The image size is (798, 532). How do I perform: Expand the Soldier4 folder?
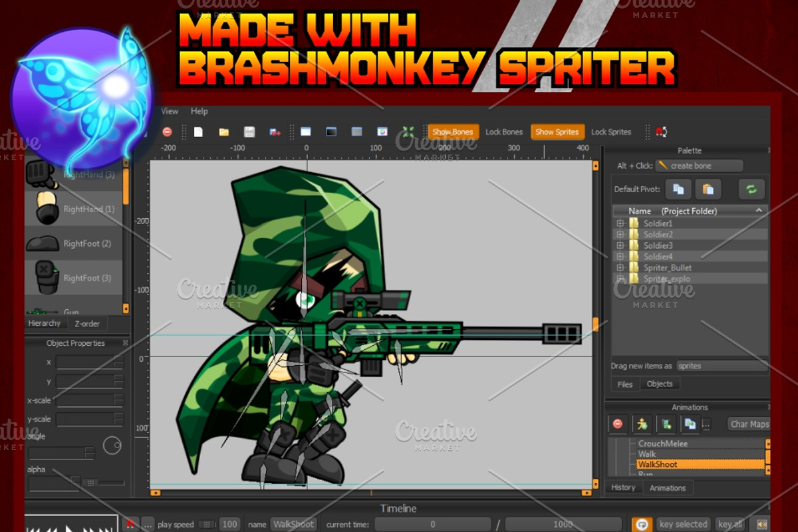pyautogui.click(x=620, y=256)
